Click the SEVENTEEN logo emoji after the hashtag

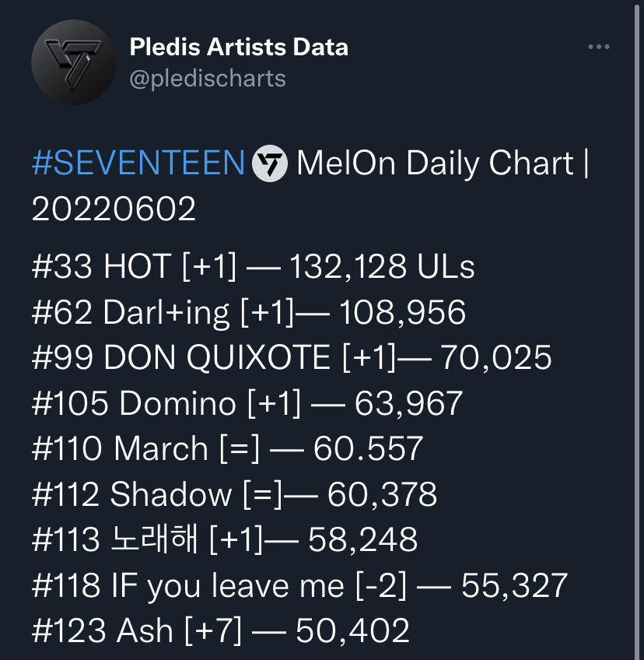[x=270, y=163]
